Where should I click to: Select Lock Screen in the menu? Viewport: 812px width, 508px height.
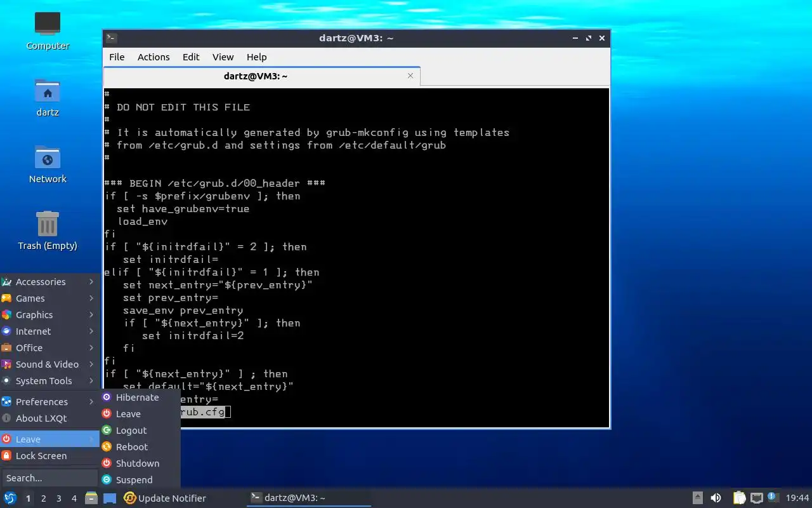[49, 456]
